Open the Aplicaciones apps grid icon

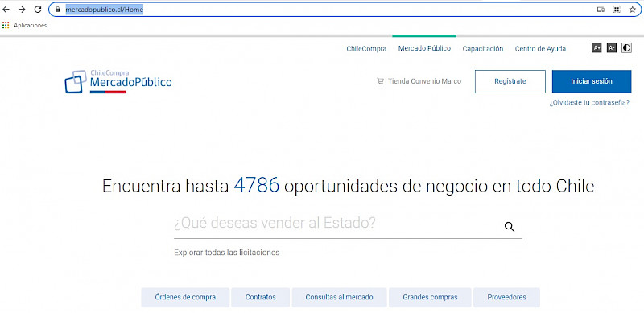(6, 25)
